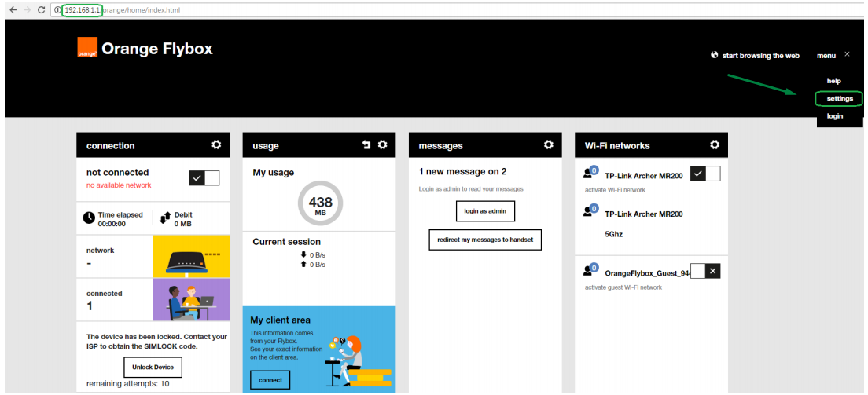Click the 'not connected' status text

[117, 173]
